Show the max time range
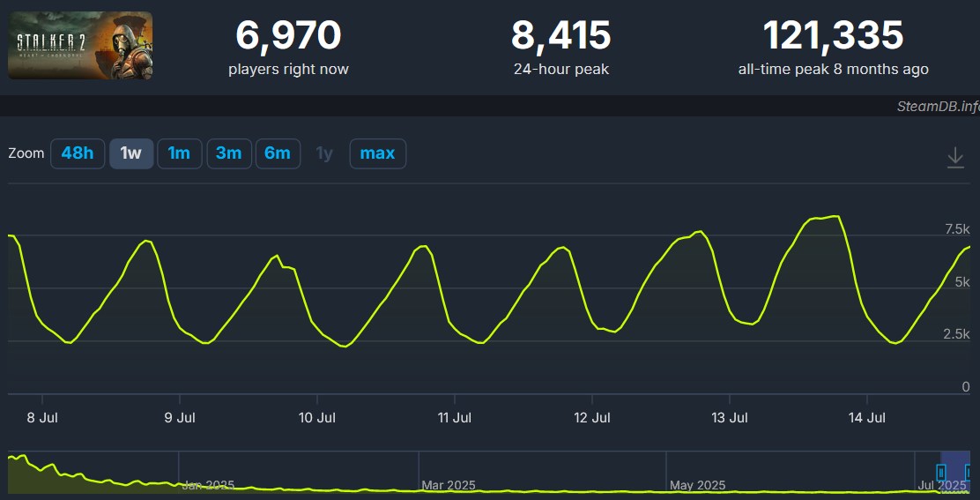The height and width of the screenshot is (500, 980). (377, 153)
